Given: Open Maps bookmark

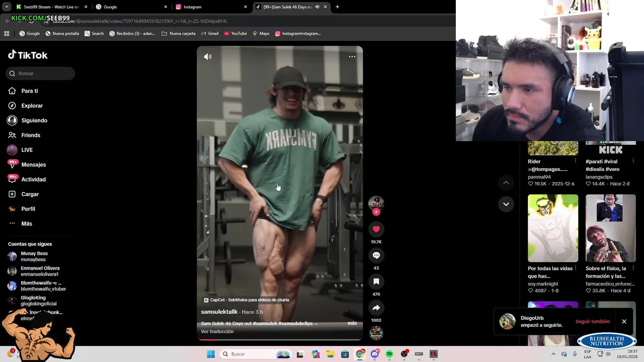Looking at the screenshot, I should 261,34.
